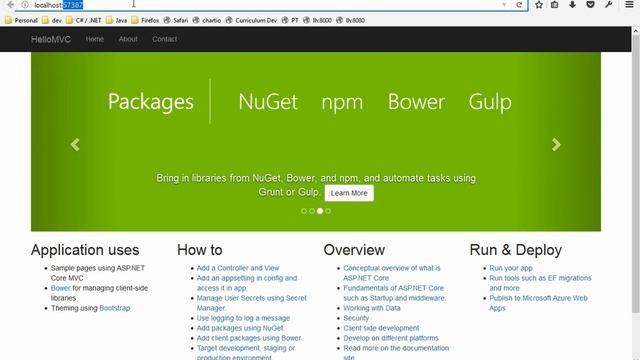Open Run tools such as EF migrations

540,283
